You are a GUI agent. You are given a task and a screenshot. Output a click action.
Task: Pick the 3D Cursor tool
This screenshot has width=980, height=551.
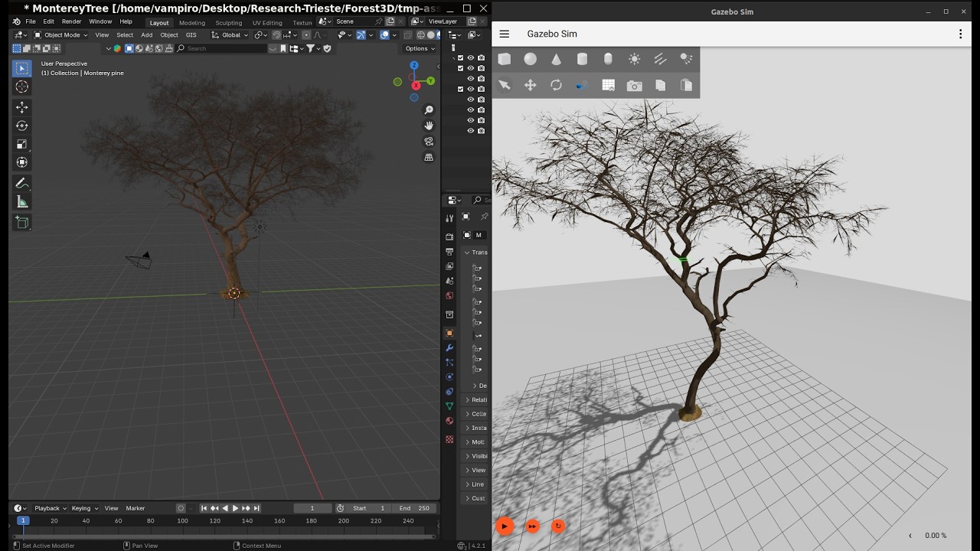21,87
